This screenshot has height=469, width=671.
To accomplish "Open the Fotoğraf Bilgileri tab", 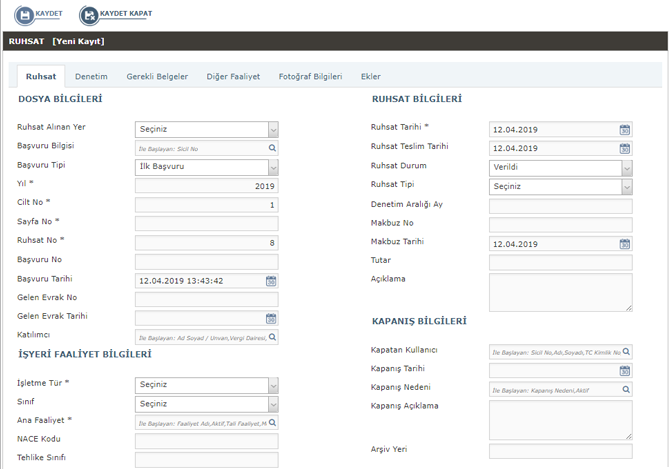I will (310, 76).
